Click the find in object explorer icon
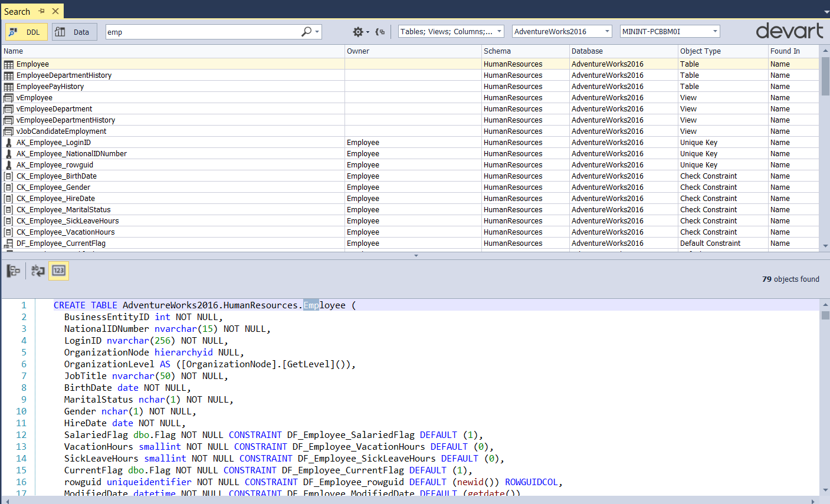This screenshot has width=830, height=504. point(14,271)
